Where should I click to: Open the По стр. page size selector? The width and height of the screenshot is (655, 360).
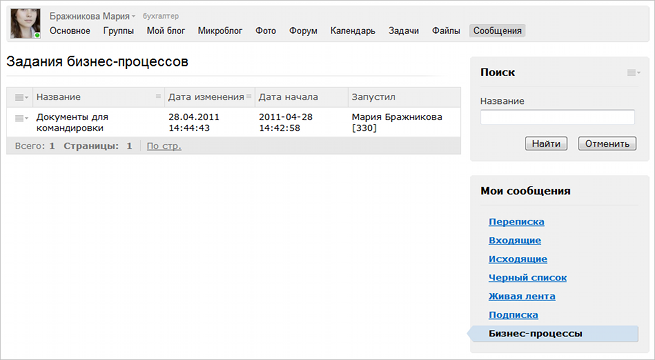tap(164, 146)
